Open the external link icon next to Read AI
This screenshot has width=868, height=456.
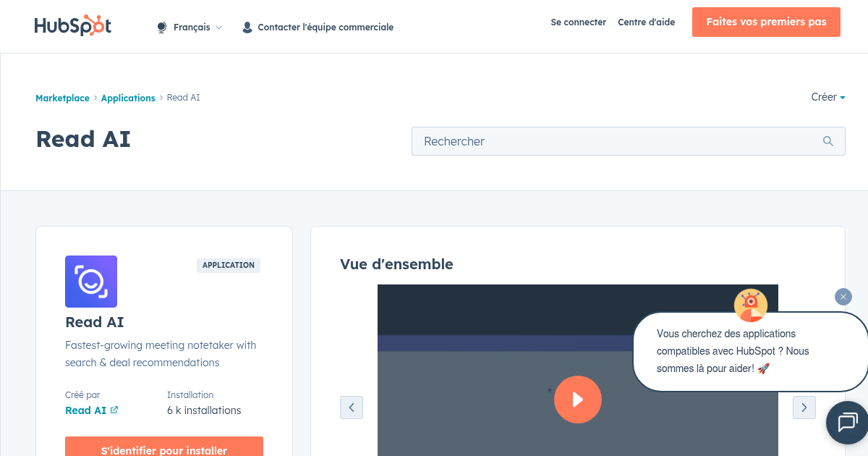point(114,410)
